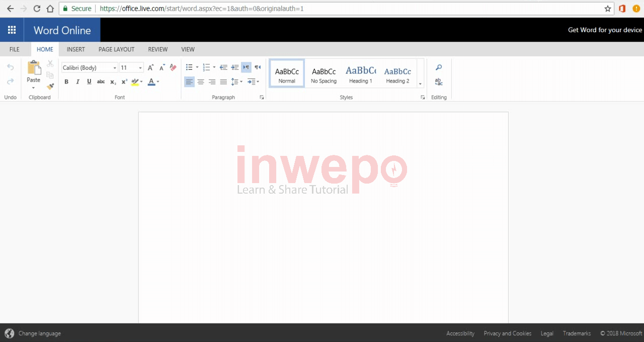644x342 pixels.
Task: Click the Format Painter brush icon
Action: pos(50,87)
